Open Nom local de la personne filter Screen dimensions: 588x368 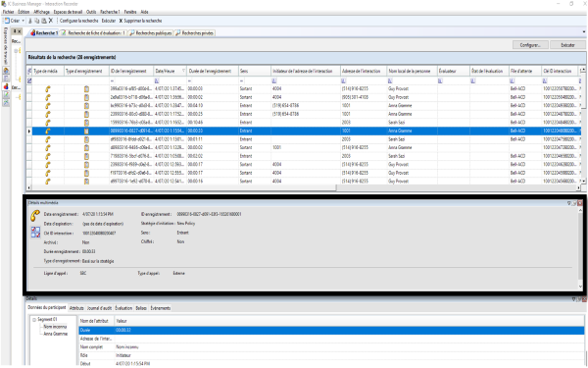(390, 80)
